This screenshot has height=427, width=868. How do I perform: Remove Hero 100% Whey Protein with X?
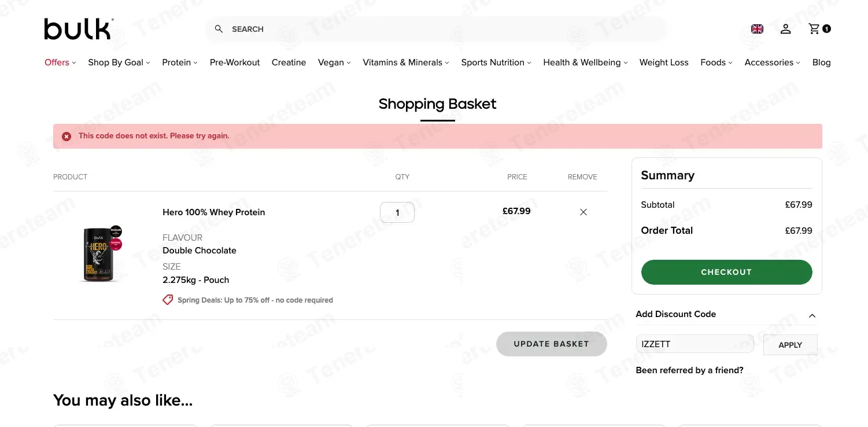[583, 212]
